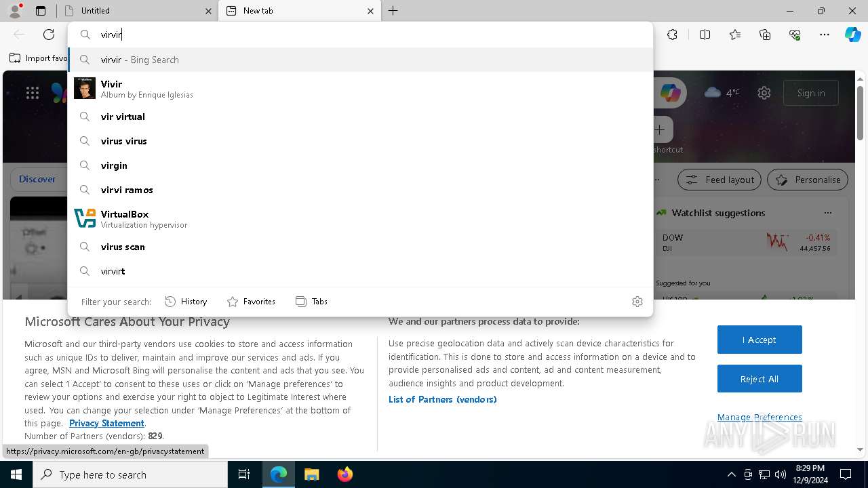Toggle split screen view

click(x=705, y=35)
